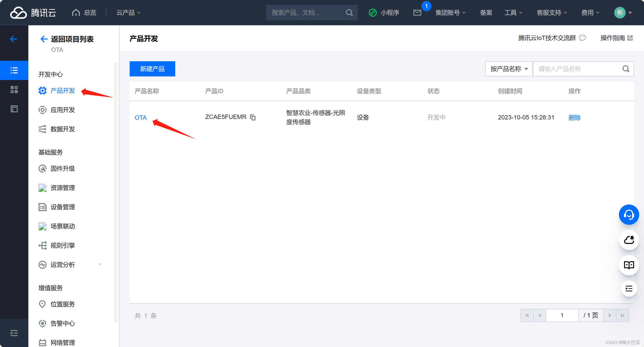The image size is (644, 347).
Task: Copy the product ID ZCAE5FUEMR icon
Action: (253, 117)
